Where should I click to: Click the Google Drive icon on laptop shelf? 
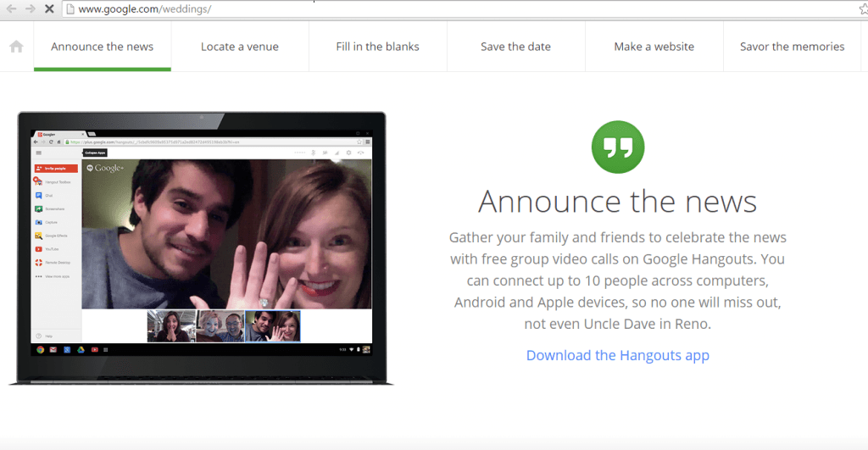tap(81, 350)
